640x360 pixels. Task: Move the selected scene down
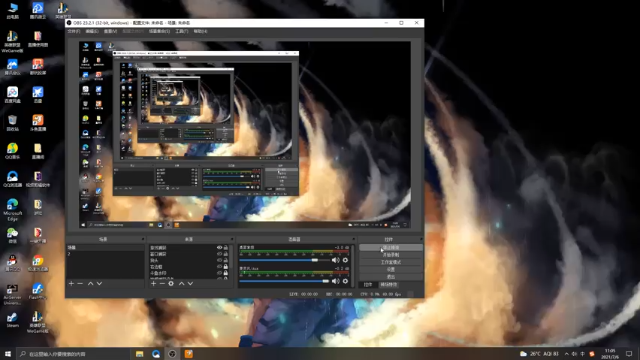coord(99,283)
